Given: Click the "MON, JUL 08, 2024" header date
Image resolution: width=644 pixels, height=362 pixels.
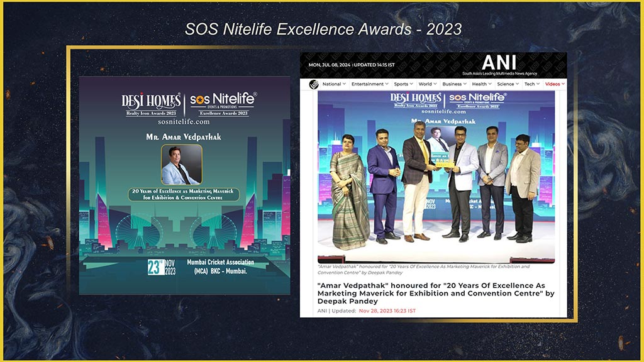Looking at the screenshot, I should [330, 65].
